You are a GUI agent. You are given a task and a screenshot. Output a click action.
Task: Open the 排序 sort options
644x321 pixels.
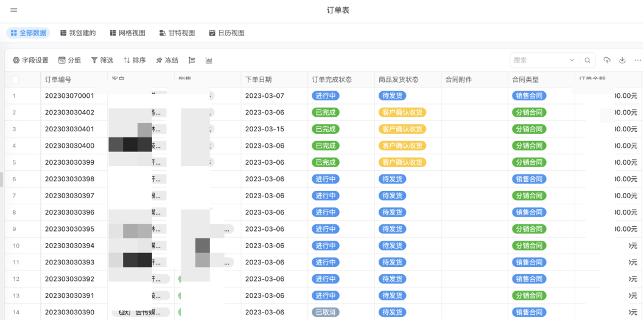(x=135, y=60)
